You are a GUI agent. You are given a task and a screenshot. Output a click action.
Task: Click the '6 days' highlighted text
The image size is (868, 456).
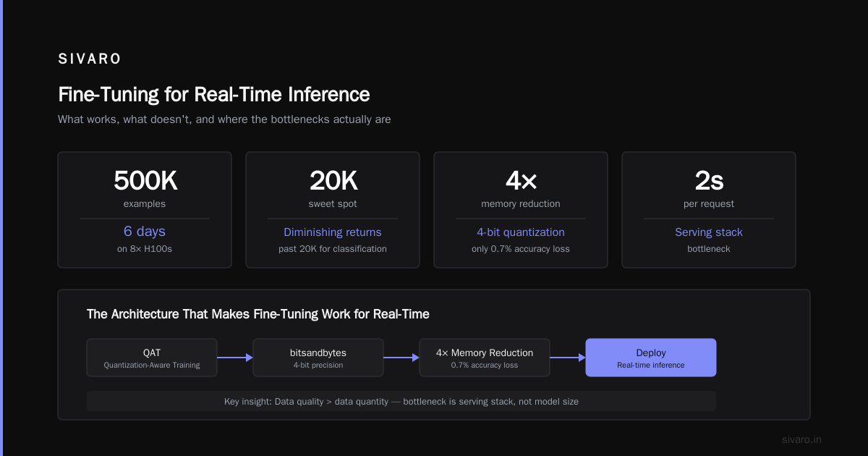pos(145,232)
